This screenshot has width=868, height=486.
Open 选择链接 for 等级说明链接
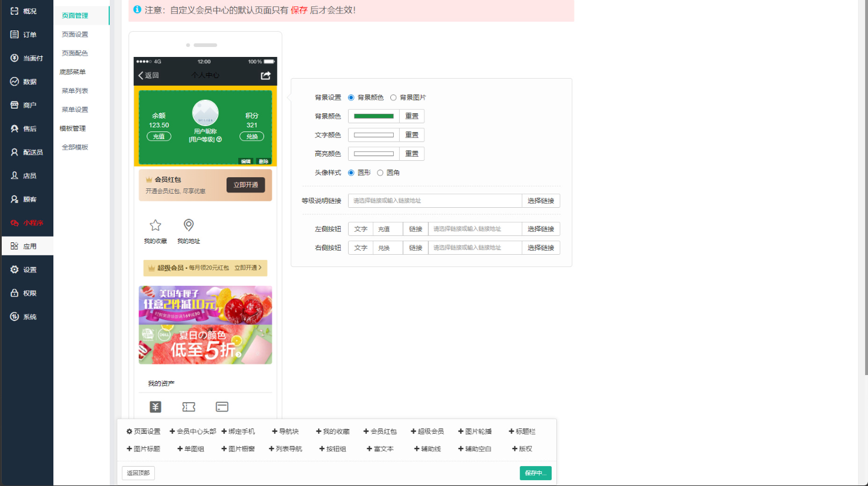541,201
